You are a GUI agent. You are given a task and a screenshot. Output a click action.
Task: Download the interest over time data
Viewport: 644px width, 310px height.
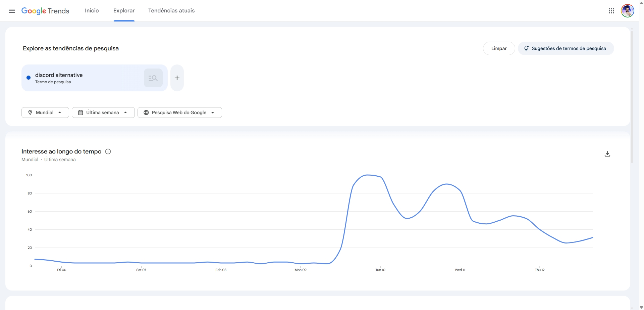tap(607, 153)
